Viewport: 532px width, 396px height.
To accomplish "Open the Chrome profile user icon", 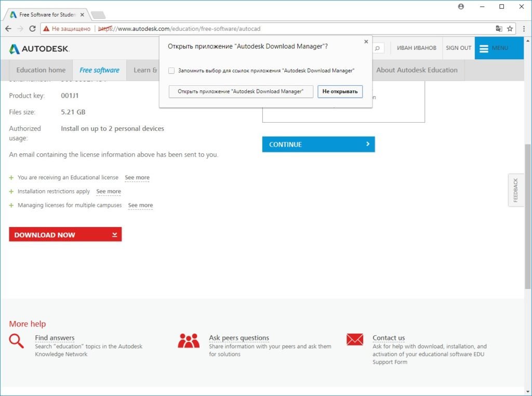I will pyautogui.click(x=461, y=6).
